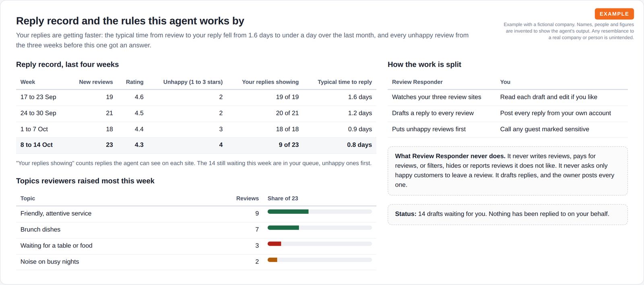The image size is (644, 285).
Task: Click the 20 of 21 replies cell
Action: click(287, 113)
